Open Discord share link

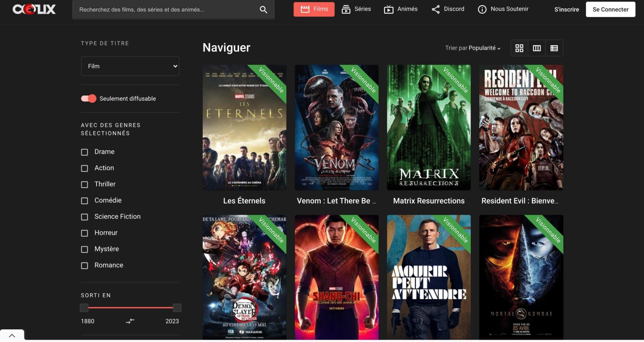[x=448, y=9]
